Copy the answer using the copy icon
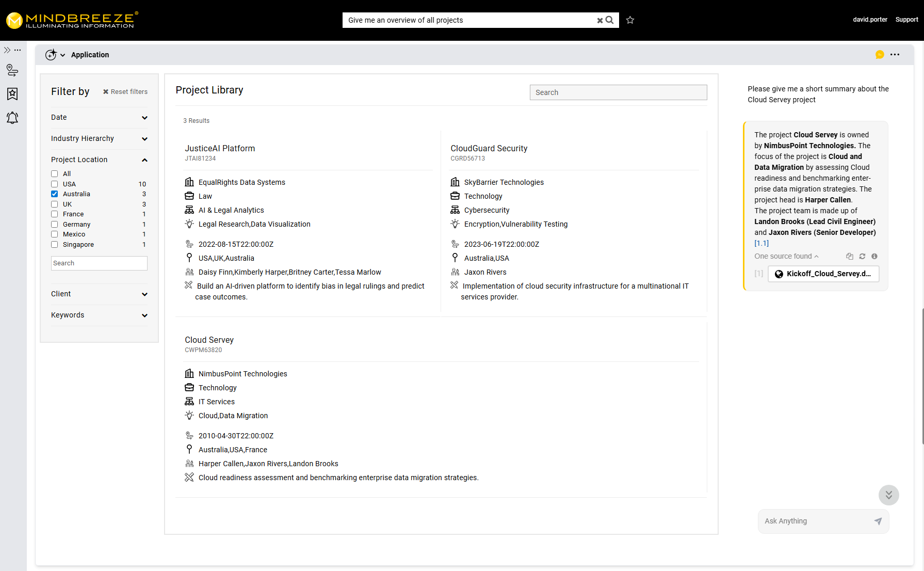The width and height of the screenshot is (924, 571). pos(849,257)
